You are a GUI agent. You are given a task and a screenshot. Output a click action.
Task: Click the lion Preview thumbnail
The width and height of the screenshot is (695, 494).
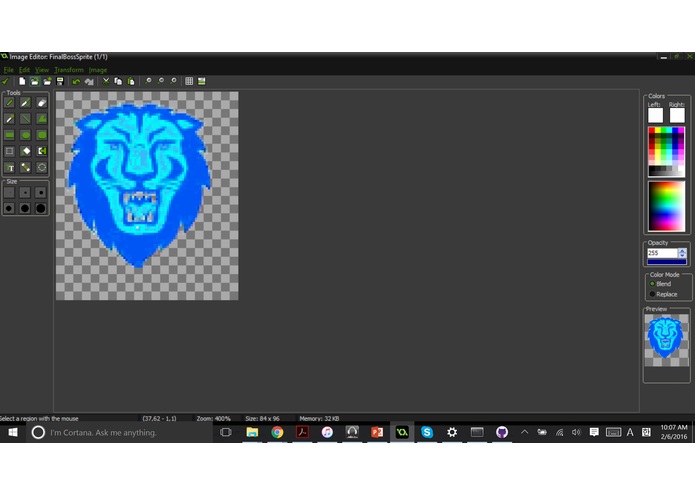click(x=666, y=340)
